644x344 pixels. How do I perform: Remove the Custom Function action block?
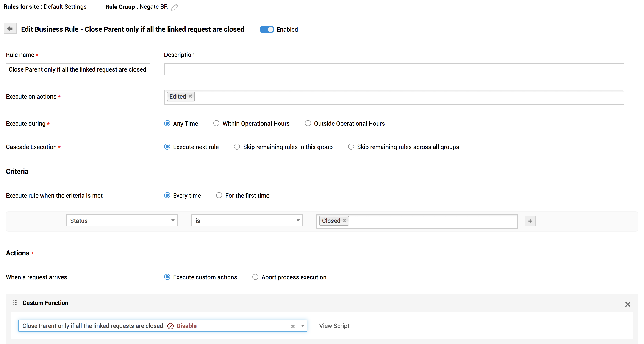click(x=627, y=304)
